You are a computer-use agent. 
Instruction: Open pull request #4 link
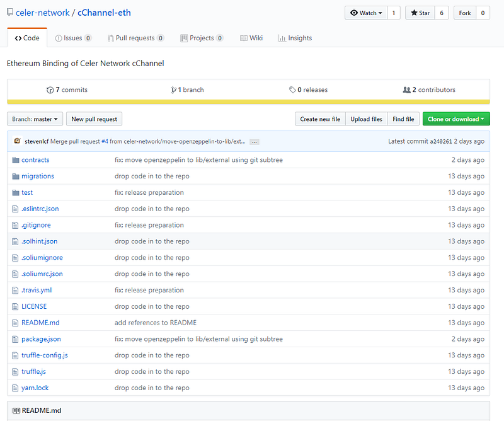[105, 142]
